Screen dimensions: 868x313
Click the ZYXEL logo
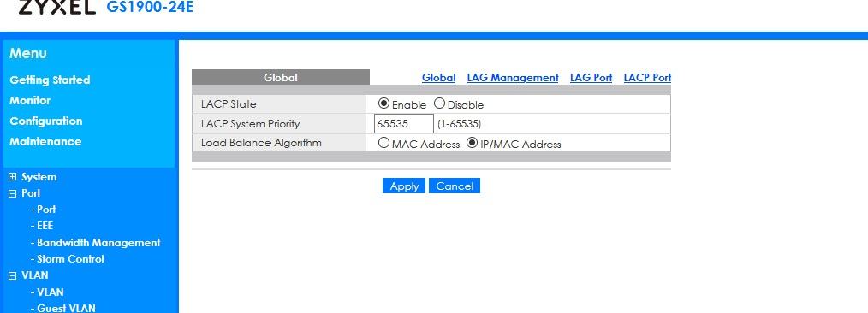[x=57, y=7]
